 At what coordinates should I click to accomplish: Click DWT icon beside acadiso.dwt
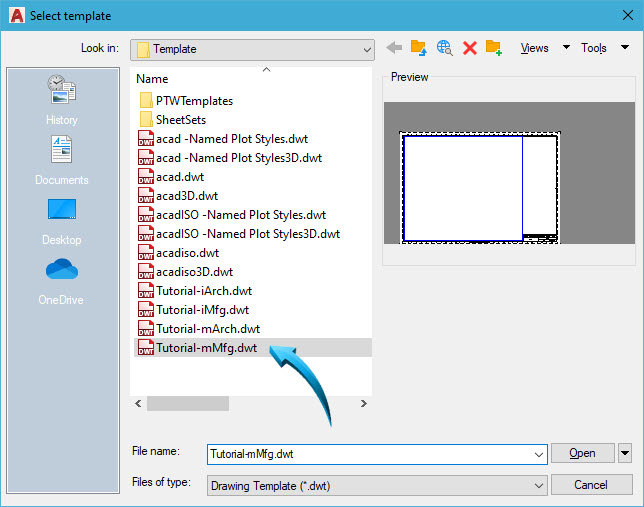146,253
